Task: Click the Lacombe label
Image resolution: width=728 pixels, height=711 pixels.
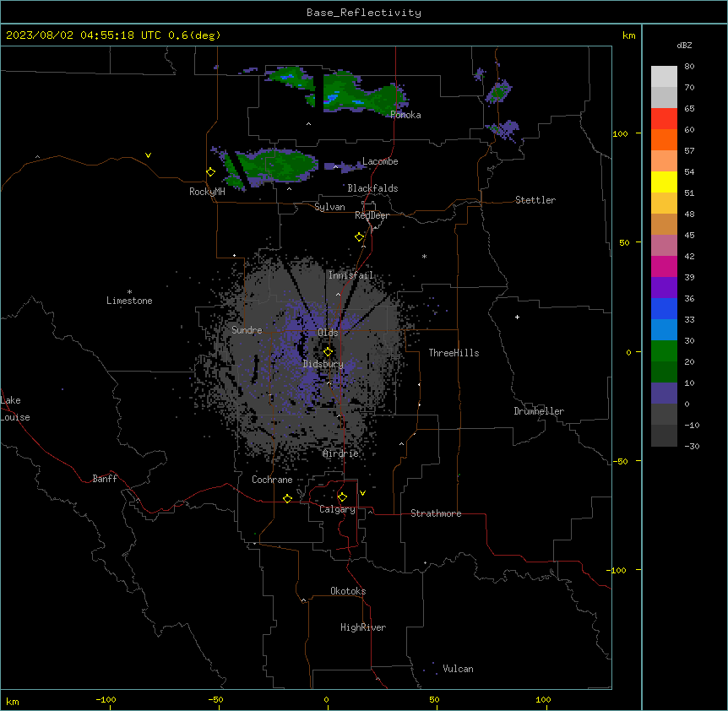Action: [x=380, y=161]
